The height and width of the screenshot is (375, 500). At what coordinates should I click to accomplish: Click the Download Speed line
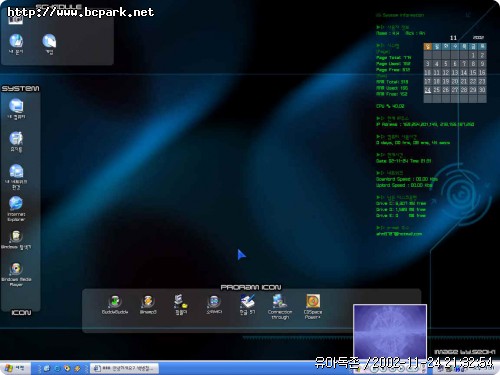pyautogui.click(x=407, y=179)
